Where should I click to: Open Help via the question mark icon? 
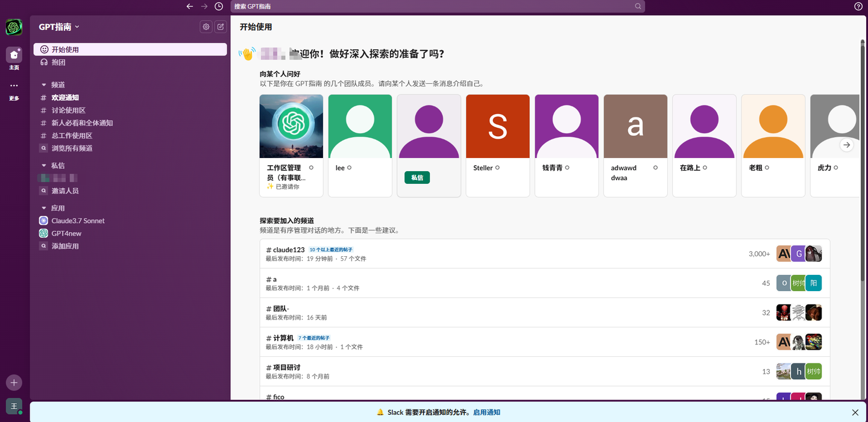pyautogui.click(x=858, y=6)
